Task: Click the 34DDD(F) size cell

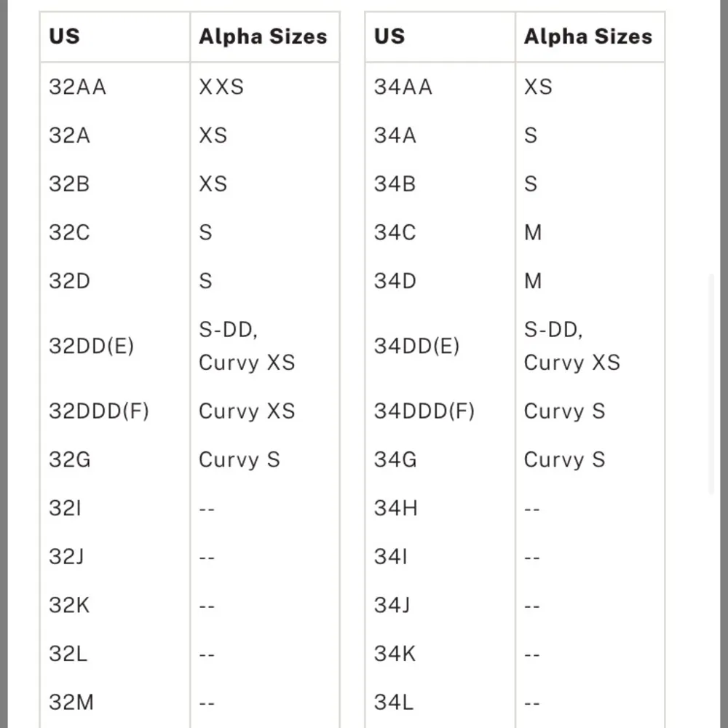Action: point(424,411)
